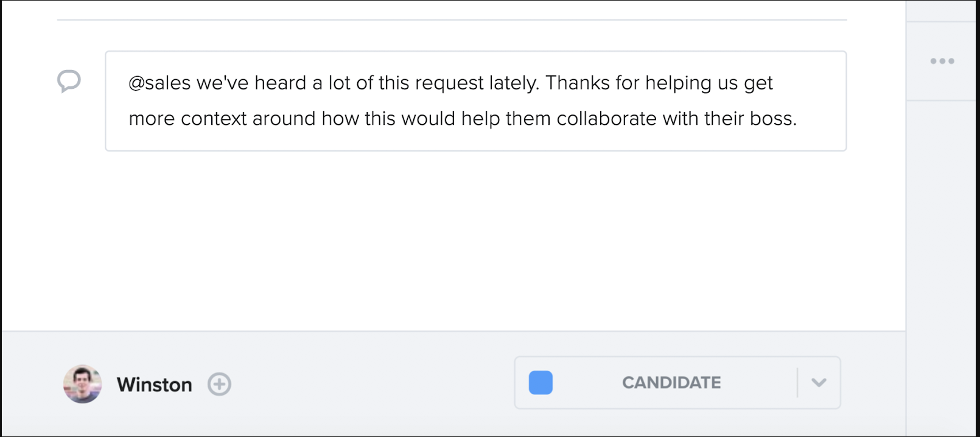Click the right sidebar top strip
Viewport: 980px width, 437px height.
pos(942,11)
